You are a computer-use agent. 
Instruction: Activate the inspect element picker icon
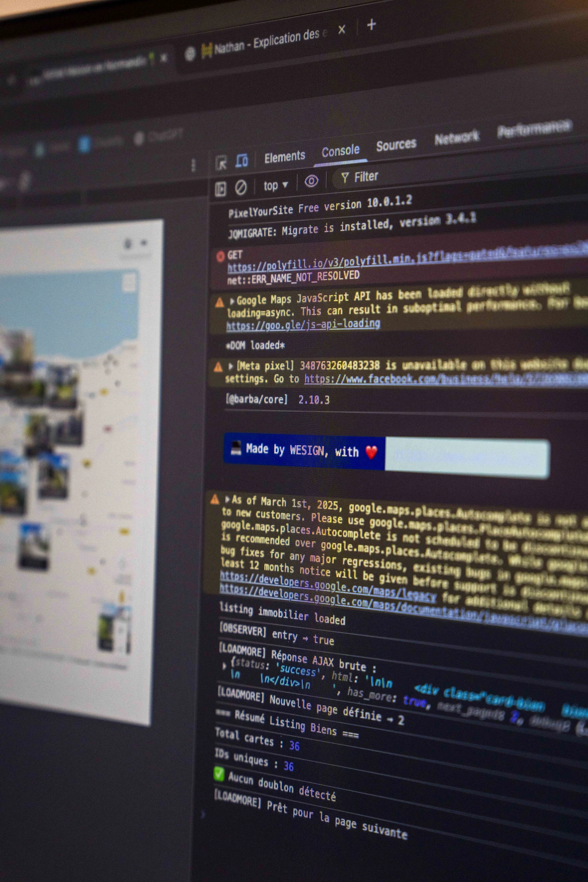221,163
